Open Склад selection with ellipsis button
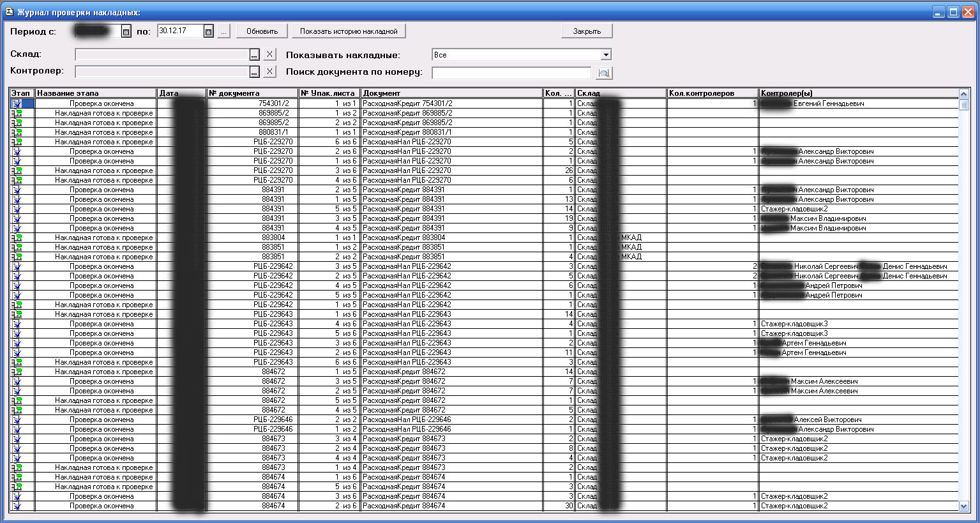This screenshot has width=980, height=523. pyautogui.click(x=254, y=55)
